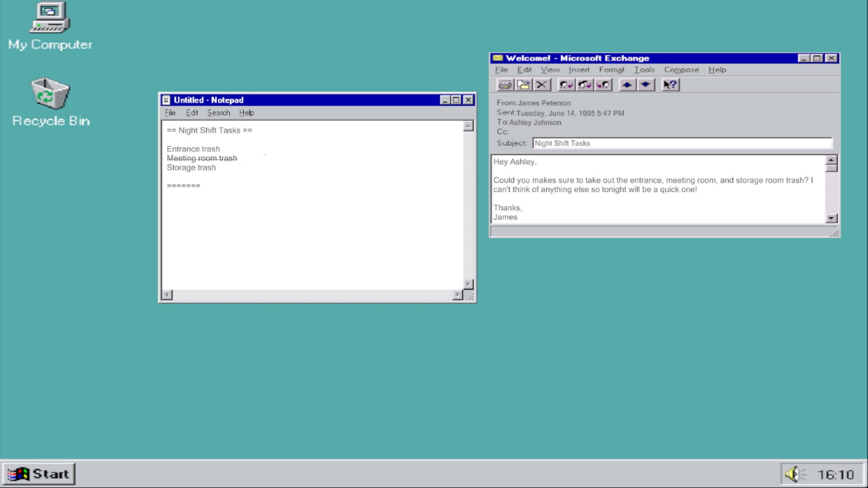
Task: Click the Forward message icon
Action: (x=603, y=85)
